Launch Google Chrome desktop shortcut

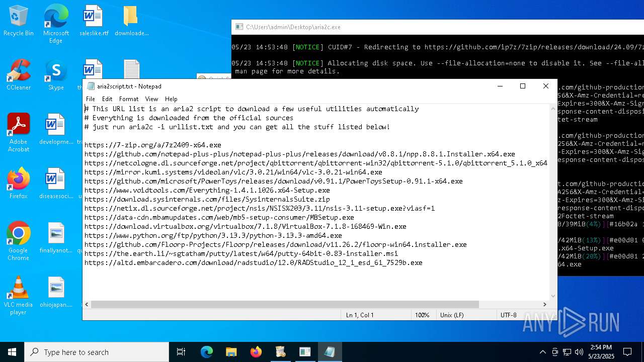tap(19, 241)
